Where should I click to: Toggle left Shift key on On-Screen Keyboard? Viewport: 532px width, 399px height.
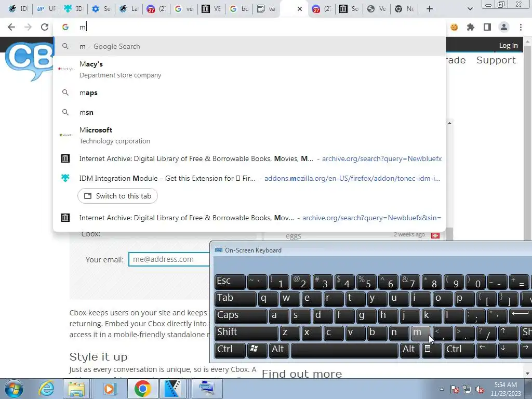click(246, 332)
